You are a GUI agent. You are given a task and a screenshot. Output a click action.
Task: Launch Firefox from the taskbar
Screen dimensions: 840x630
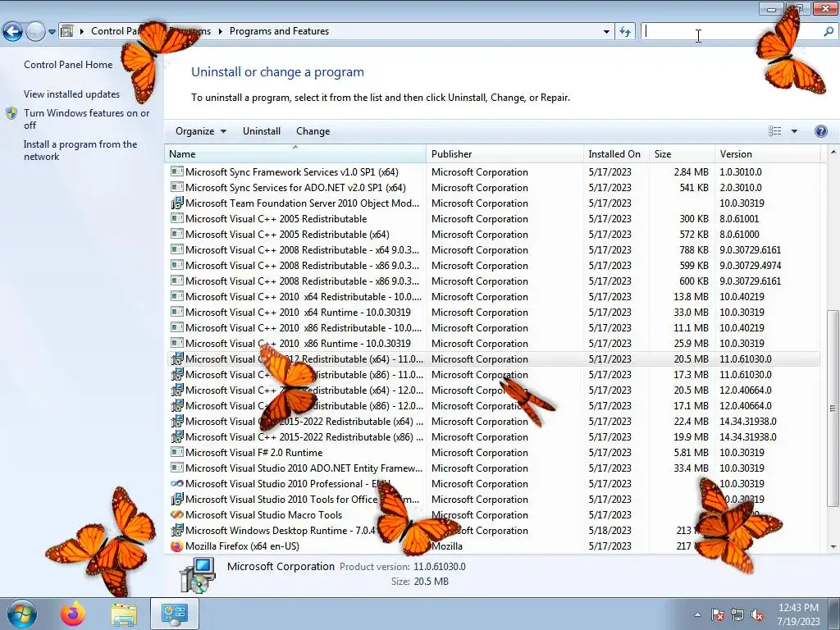pos(73,614)
